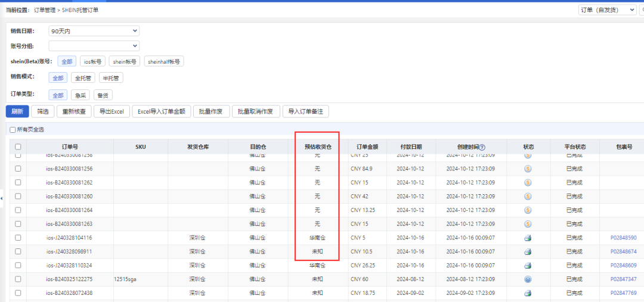Viewport: 644px width, 302px height.
Task: Click the coin status icon for order ios-B240330081263
Action: pos(528,224)
